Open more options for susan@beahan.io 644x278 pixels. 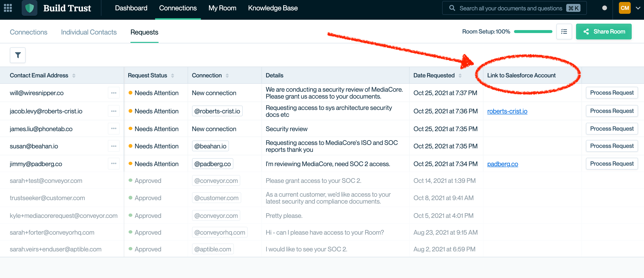[114, 146]
